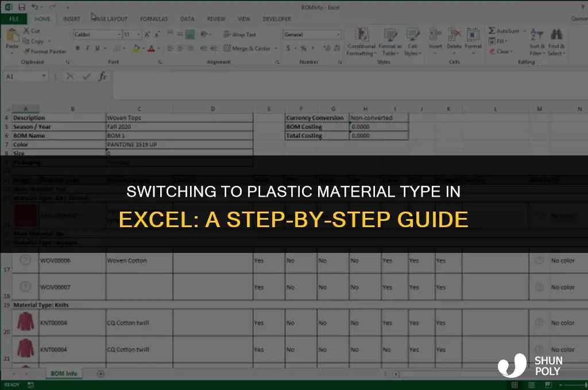Increase font size with the larger A icon

click(148, 34)
